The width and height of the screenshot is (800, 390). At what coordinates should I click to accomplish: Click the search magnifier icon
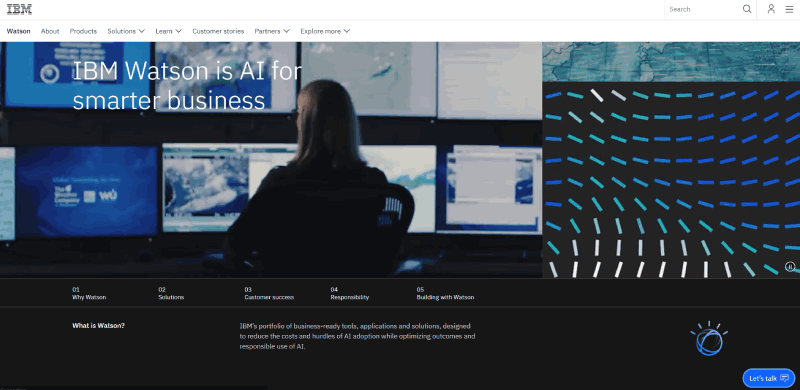coord(747,9)
